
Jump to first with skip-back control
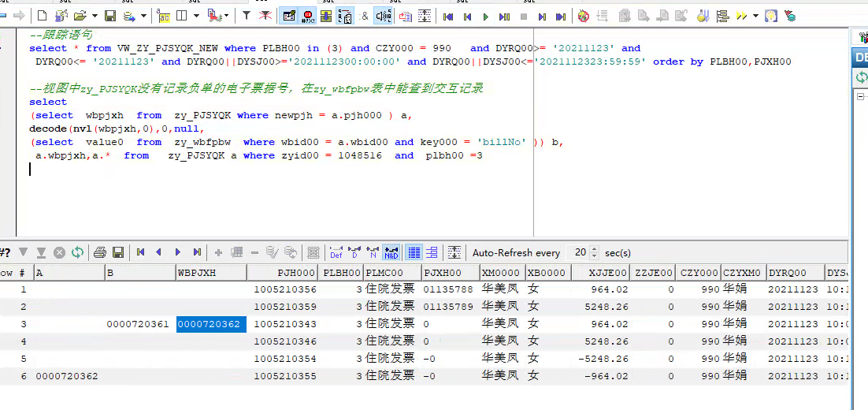click(448, 17)
